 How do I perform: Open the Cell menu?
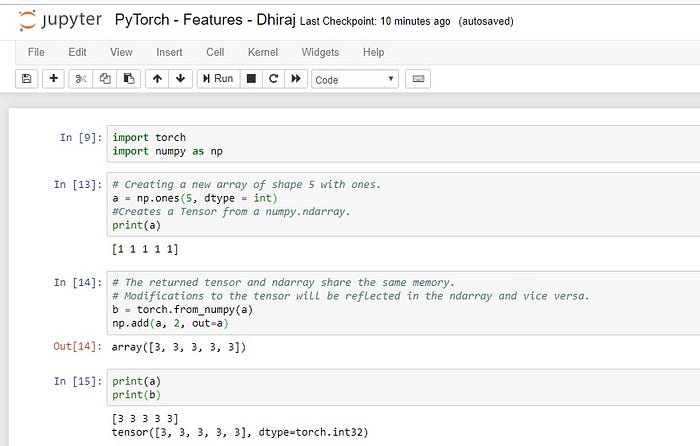tap(215, 52)
